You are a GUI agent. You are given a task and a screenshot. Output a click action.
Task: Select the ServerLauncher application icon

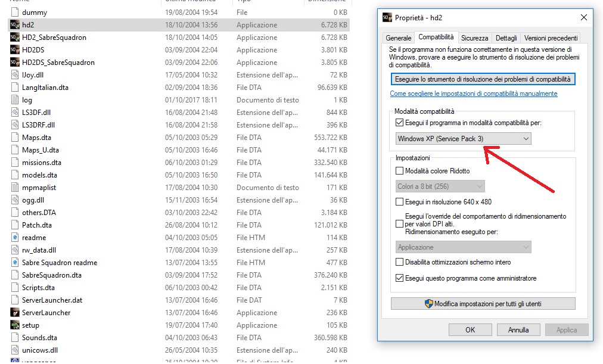15,313
